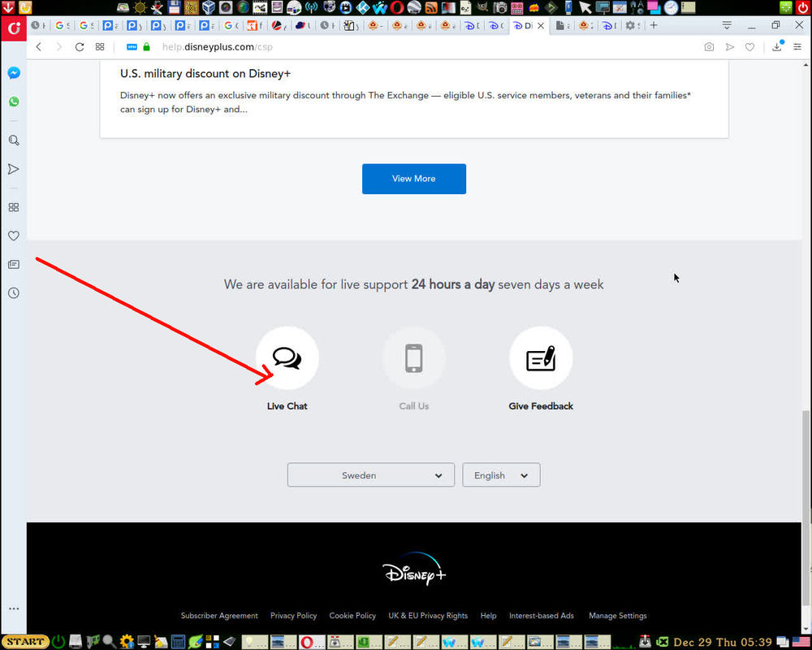This screenshot has width=812, height=650.
Task: Click the green padlock security icon
Action: tap(146, 46)
